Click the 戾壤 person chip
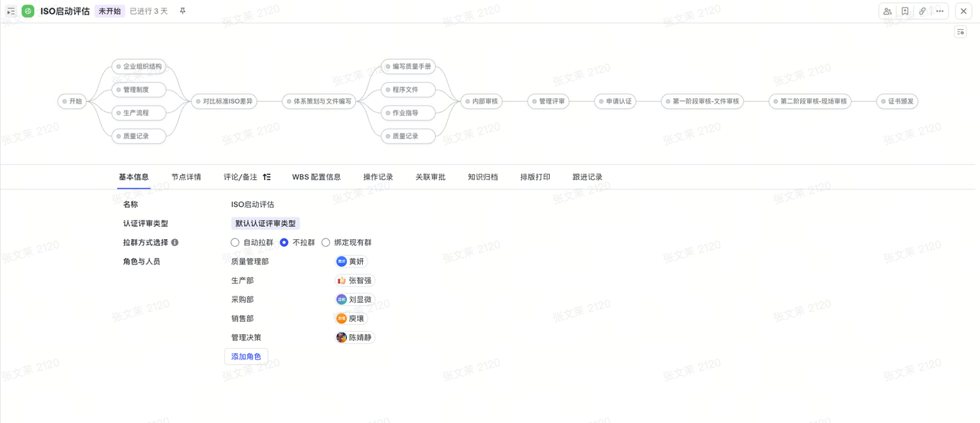Viewport: 980px width, 423px height. (x=351, y=319)
